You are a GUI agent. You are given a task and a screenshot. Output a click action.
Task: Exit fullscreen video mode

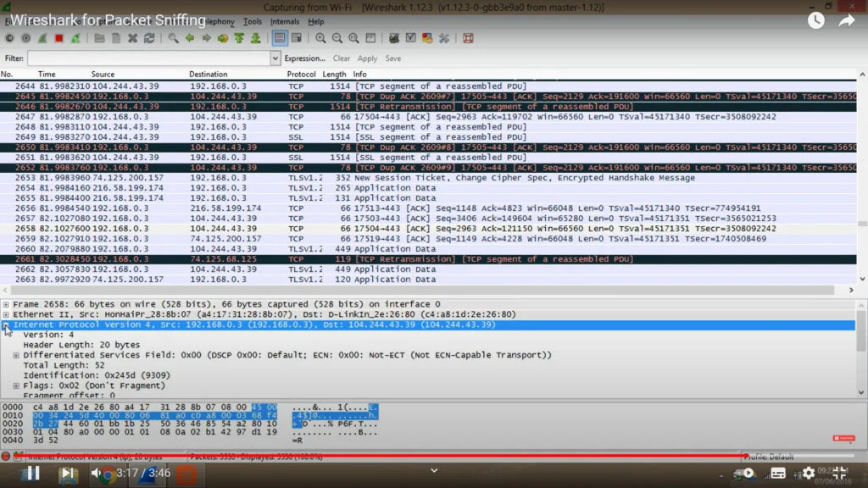click(x=840, y=473)
